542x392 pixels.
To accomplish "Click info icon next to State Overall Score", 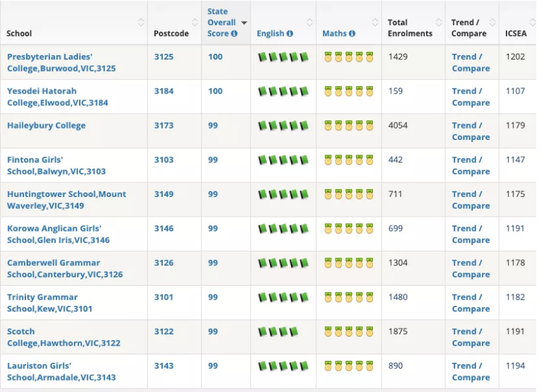I will [x=234, y=34].
